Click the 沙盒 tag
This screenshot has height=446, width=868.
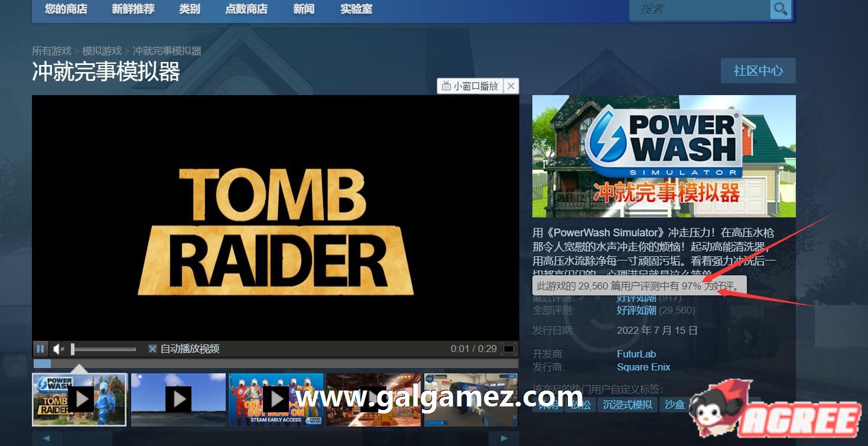click(x=674, y=404)
